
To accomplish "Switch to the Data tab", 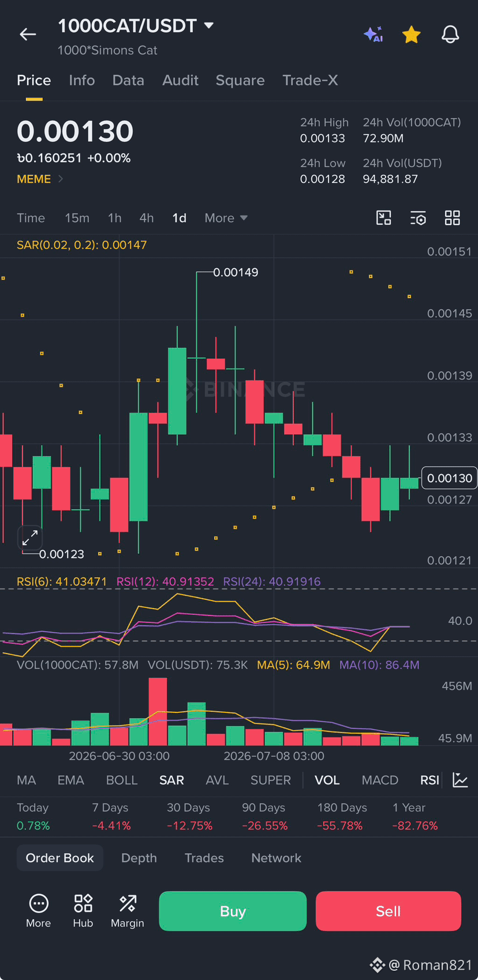I will [128, 80].
